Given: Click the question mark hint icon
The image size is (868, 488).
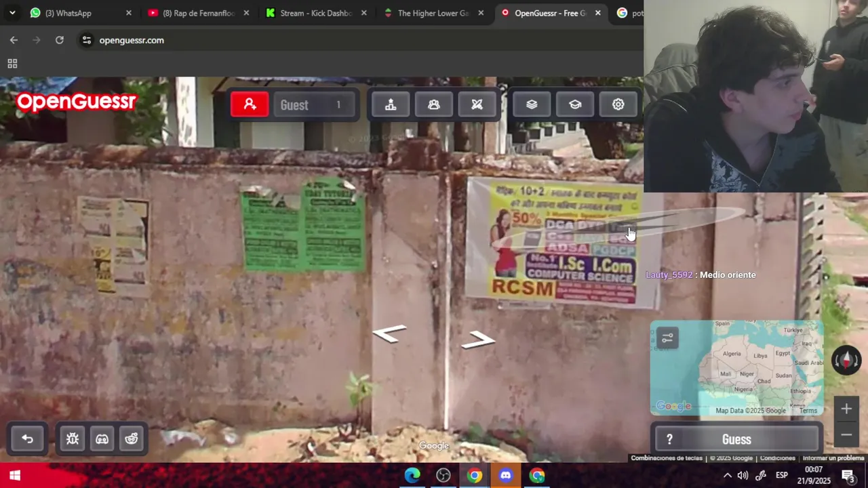Looking at the screenshot, I should 669,439.
